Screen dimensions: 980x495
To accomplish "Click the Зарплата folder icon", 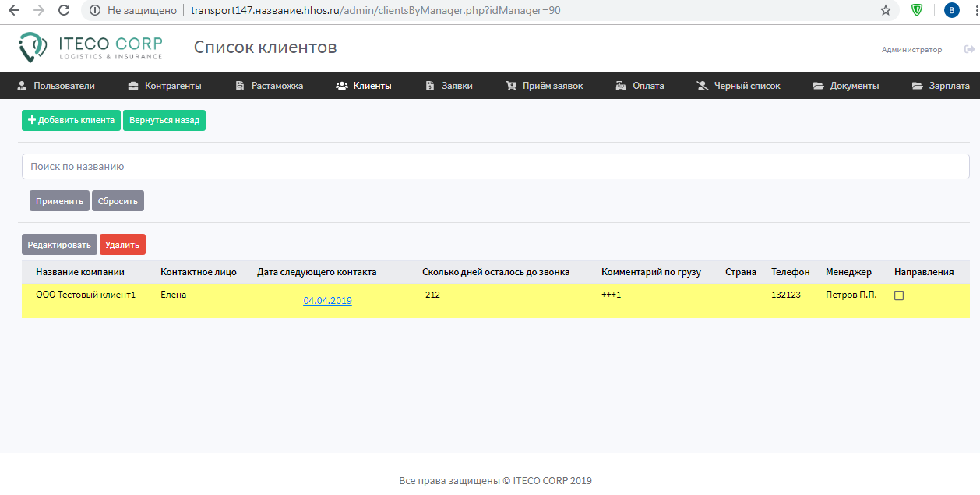I will (918, 86).
